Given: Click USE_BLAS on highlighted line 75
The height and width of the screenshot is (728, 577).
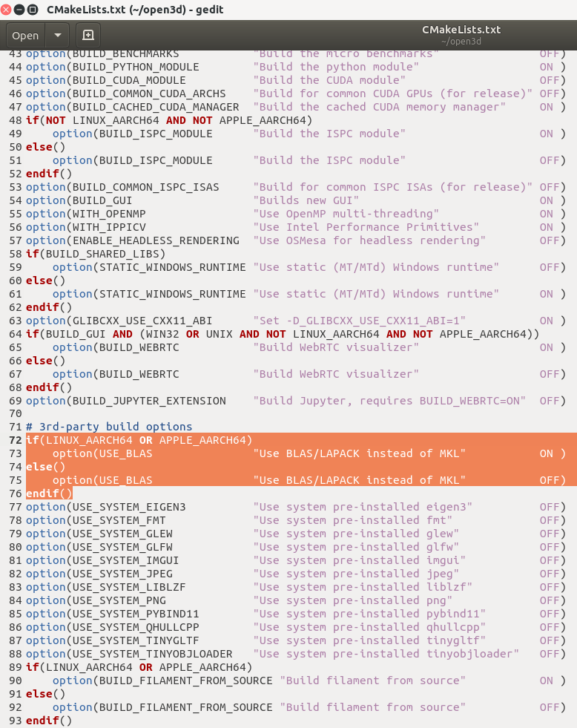Looking at the screenshot, I should pyautogui.click(x=125, y=481).
